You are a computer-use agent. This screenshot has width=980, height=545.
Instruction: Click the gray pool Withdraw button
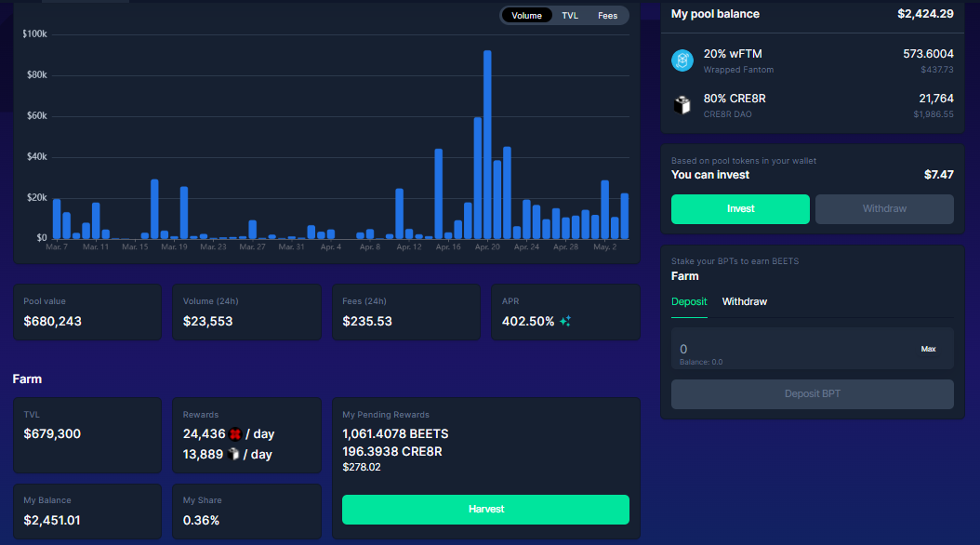(884, 208)
